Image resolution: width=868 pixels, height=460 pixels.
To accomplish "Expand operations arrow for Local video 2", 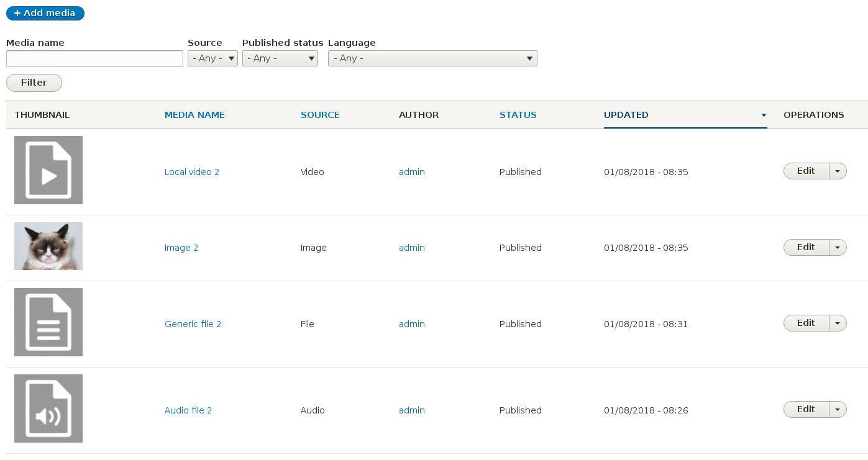I will 838,171.
